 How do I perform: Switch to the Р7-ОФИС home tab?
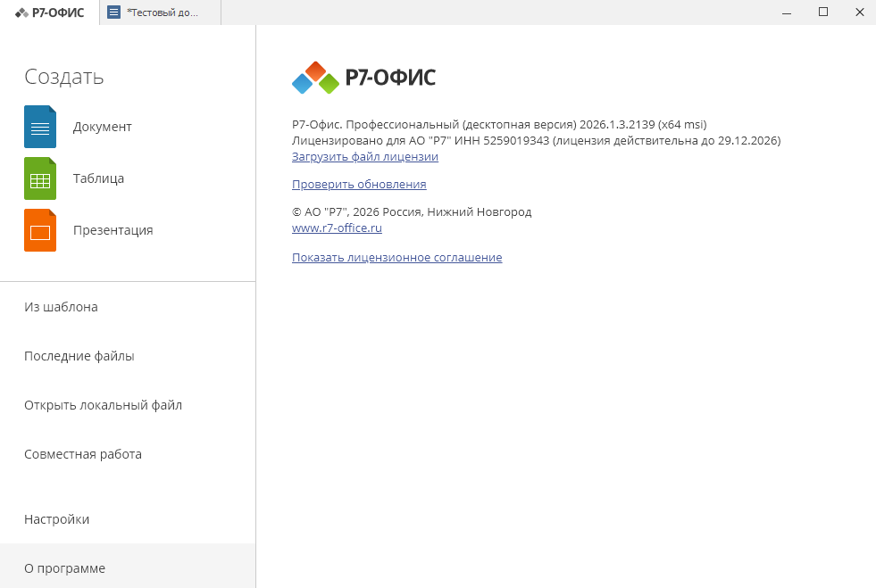tap(50, 12)
